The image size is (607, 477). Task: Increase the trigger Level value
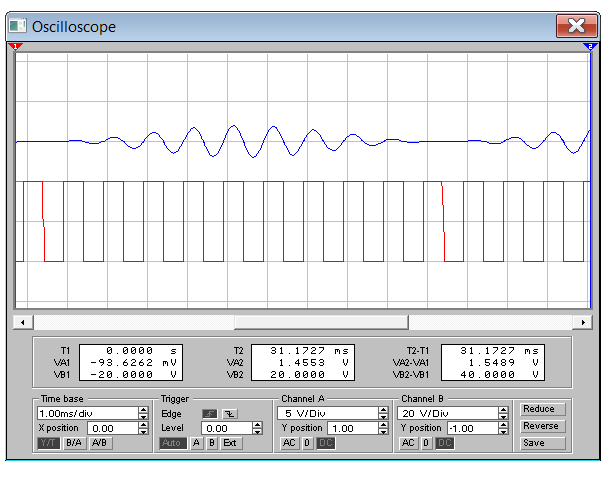coord(257,425)
